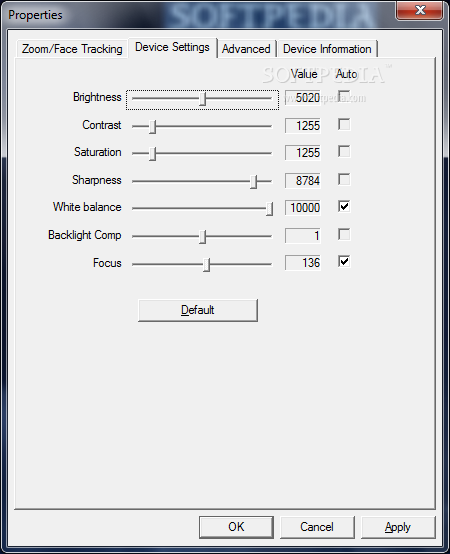The image size is (450, 554).
Task: Click the Saturation slider handle
Action: click(x=152, y=154)
